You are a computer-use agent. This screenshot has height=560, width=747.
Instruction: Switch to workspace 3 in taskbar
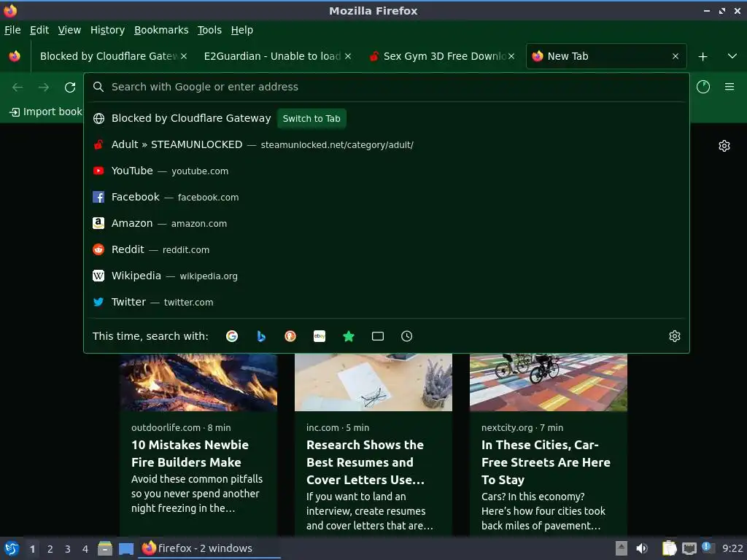click(68, 549)
